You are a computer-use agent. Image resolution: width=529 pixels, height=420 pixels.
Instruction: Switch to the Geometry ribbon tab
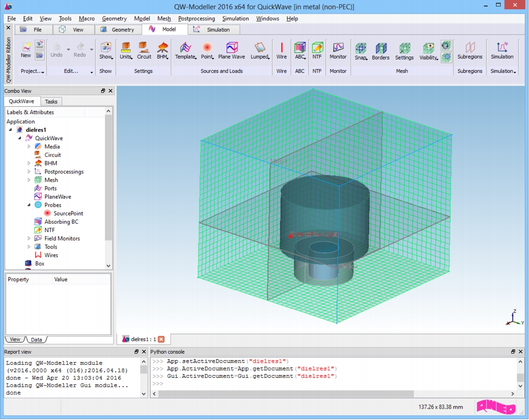click(118, 30)
